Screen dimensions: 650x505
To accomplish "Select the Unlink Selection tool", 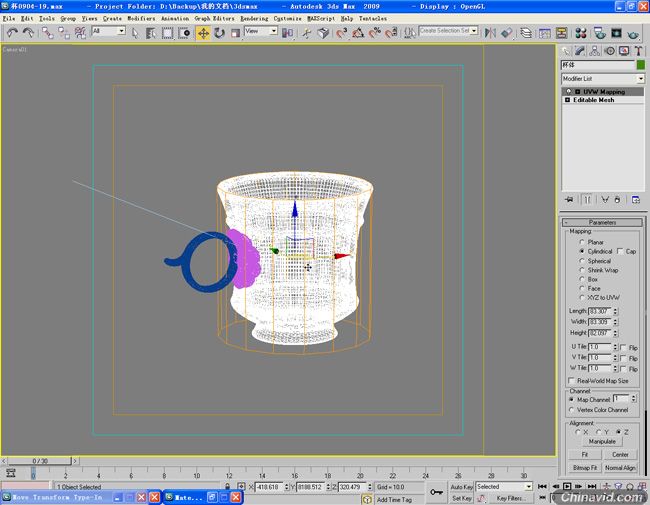I will [64, 33].
